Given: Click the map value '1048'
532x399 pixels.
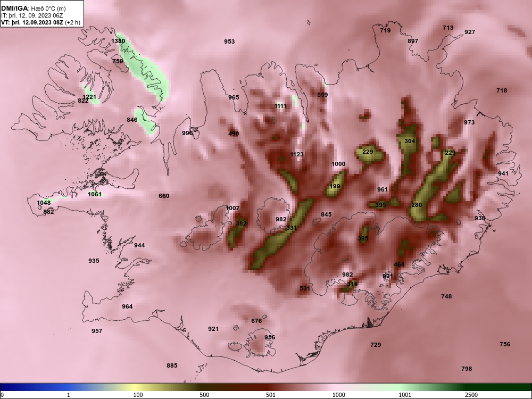Looking at the screenshot, I should (x=44, y=203).
